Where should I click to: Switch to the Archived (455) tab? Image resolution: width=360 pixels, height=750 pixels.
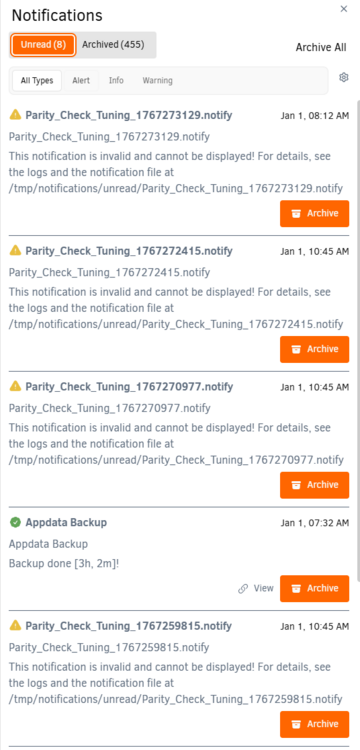pos(113,44)
